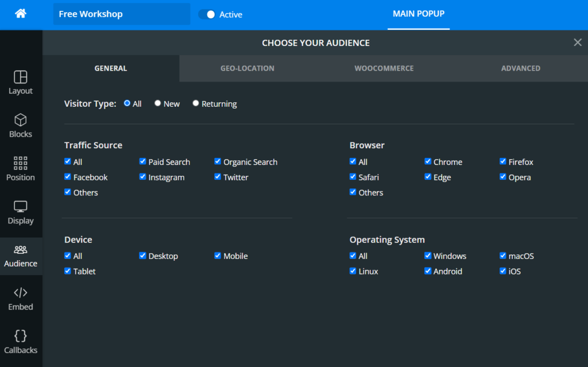
Task: Click the Free Workshop title field
Action: pos(121,14)
